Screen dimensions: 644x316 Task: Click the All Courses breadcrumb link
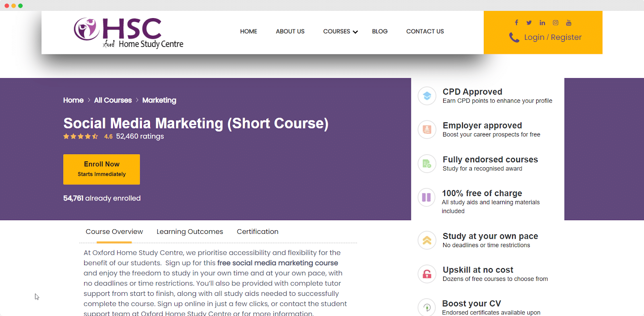click(x=113, y=100)
